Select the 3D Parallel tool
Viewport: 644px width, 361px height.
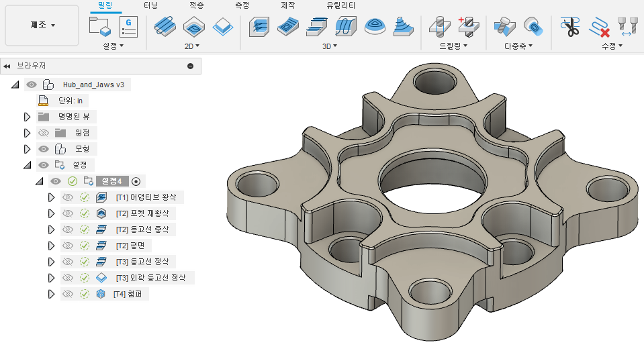(x=346, y=27)
